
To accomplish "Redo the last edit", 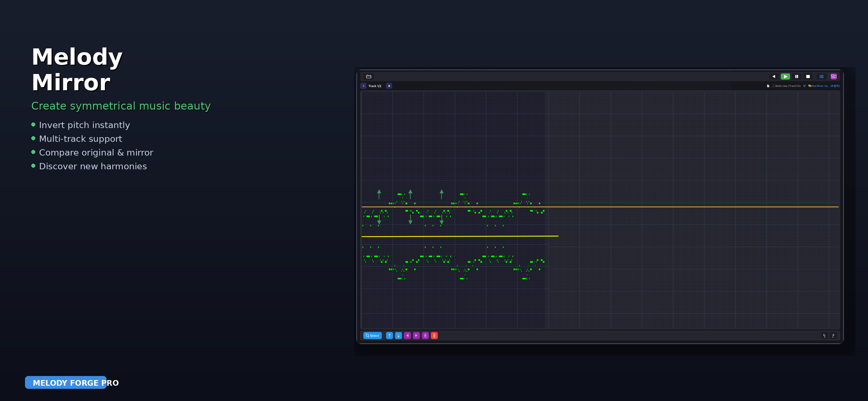I will pyautogui.click(x=833, y=335).
